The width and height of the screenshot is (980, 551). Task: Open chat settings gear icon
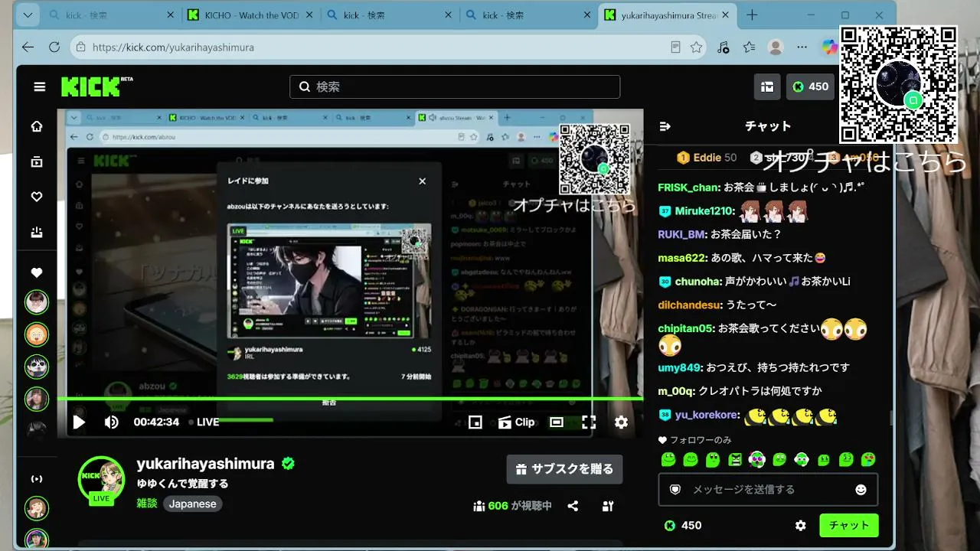point(800,526)
